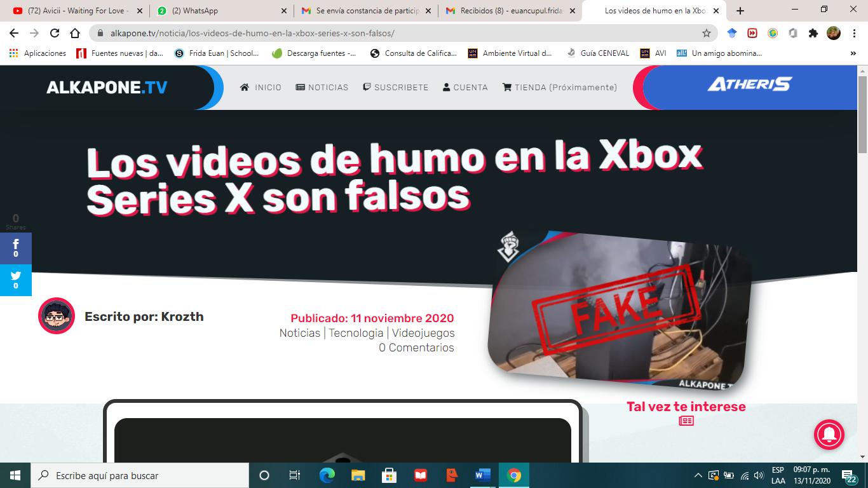
Task: Open the browser home page
Action: [x=75, y=33]
